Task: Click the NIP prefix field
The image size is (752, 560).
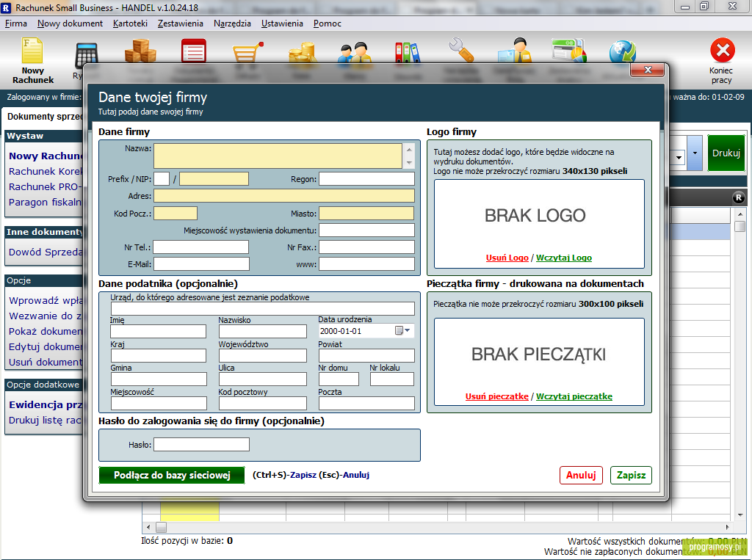Action: [162, 179]
